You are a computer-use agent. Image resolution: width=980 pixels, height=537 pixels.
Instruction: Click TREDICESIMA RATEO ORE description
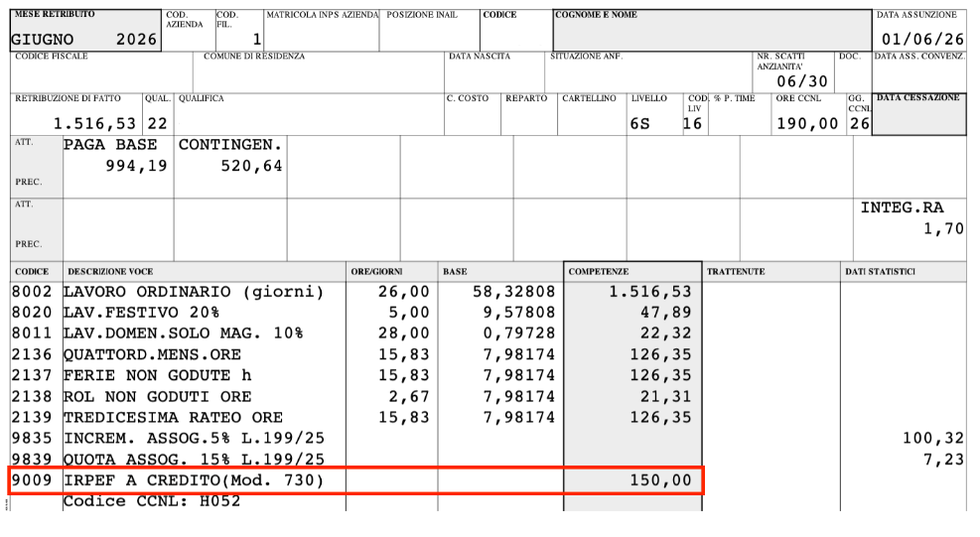[x=173, y=417]
